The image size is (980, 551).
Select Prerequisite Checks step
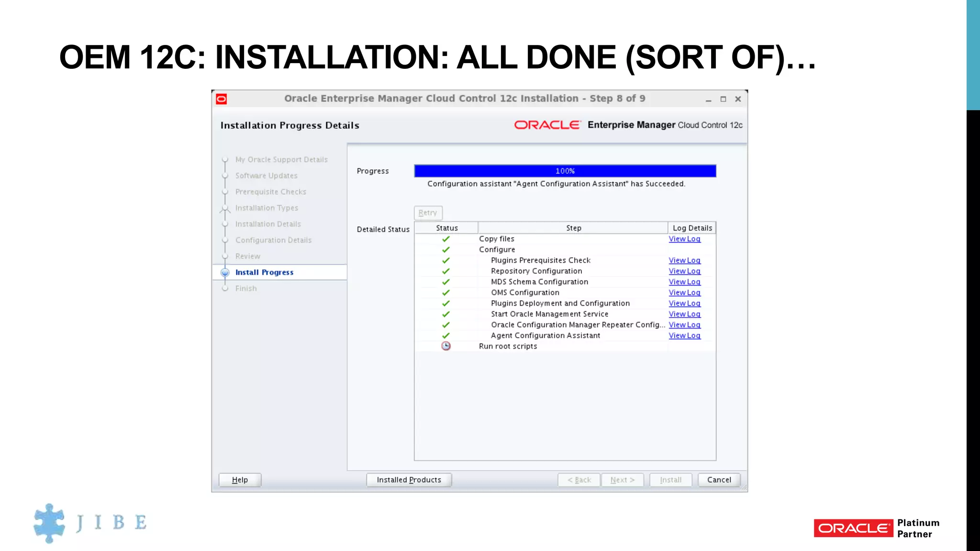(270, 192)
